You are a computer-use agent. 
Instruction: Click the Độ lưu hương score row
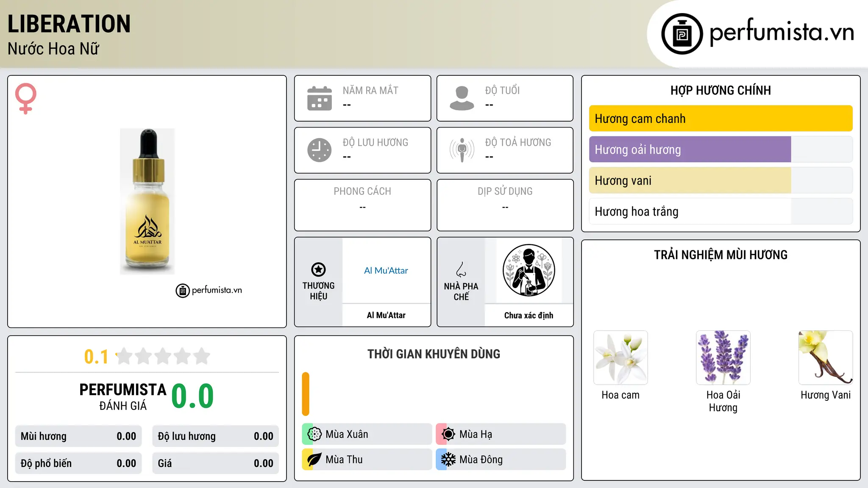point(215,436)
